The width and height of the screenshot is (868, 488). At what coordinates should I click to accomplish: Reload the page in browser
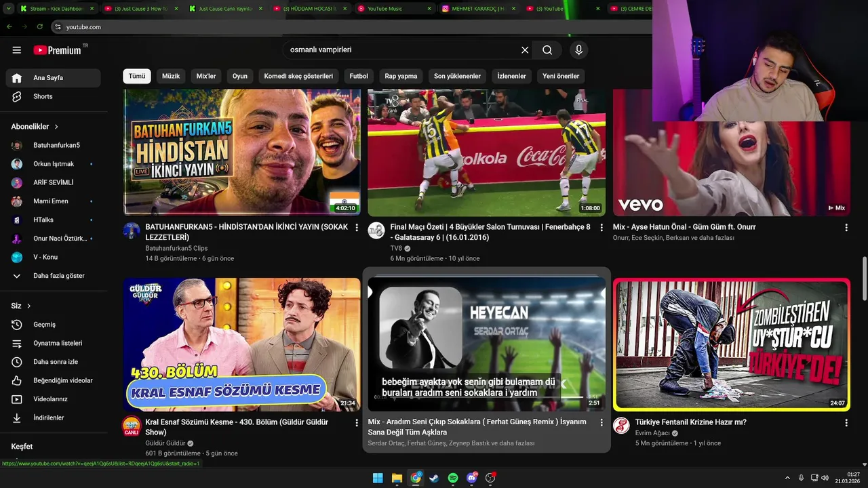[40, 27]
